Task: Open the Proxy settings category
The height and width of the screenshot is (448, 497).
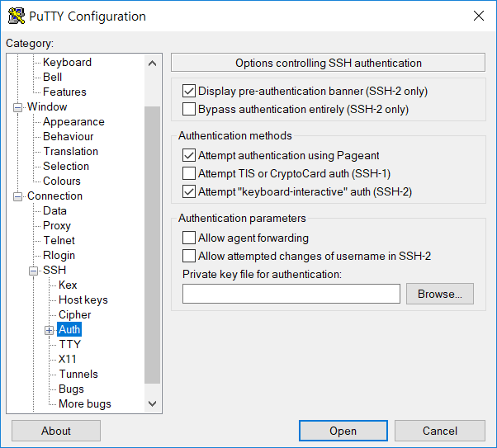Action: [x=57, y=225]
